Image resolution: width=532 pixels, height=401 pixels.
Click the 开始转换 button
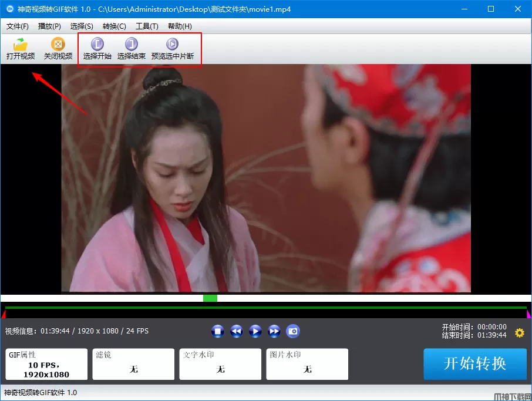pyautogui.click(x=475, y=363)
